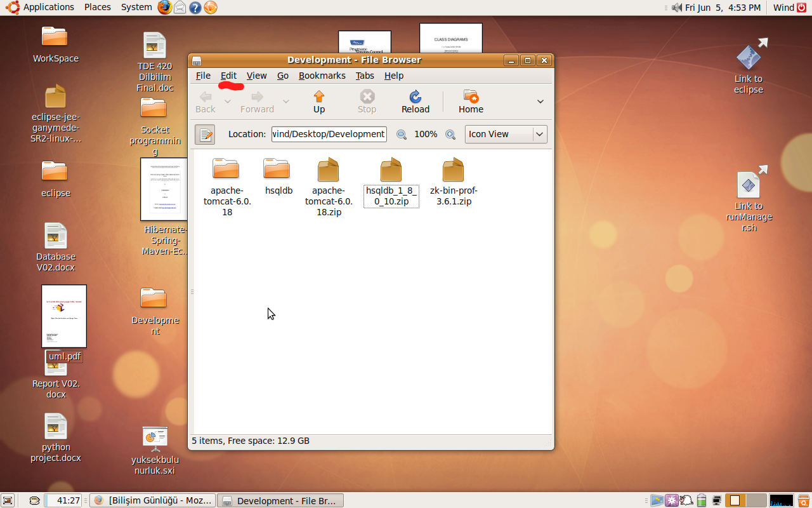
Task: Open the Forward history dropdown arrow
Action: (x=286, y=102)
